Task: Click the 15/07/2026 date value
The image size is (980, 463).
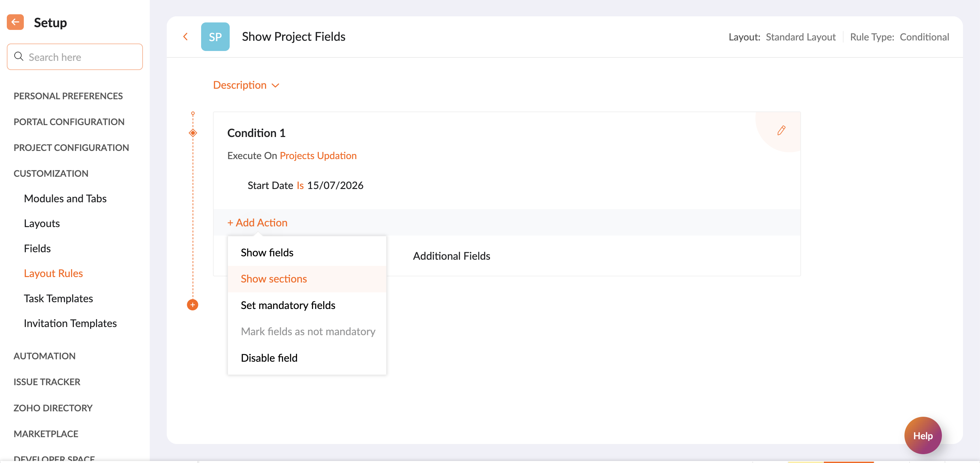Action: (335, 185)
